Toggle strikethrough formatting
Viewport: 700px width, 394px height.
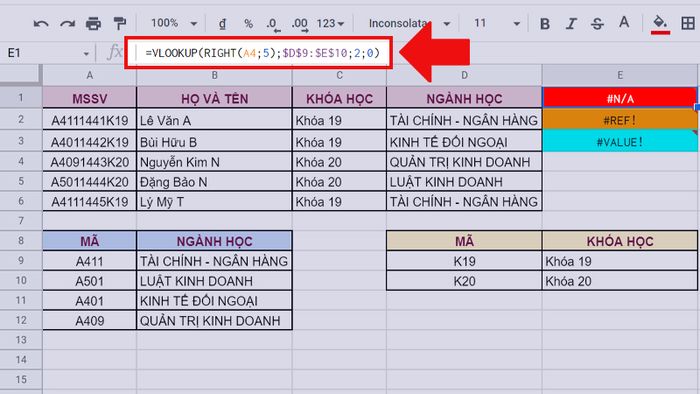[x=597, y=24]
